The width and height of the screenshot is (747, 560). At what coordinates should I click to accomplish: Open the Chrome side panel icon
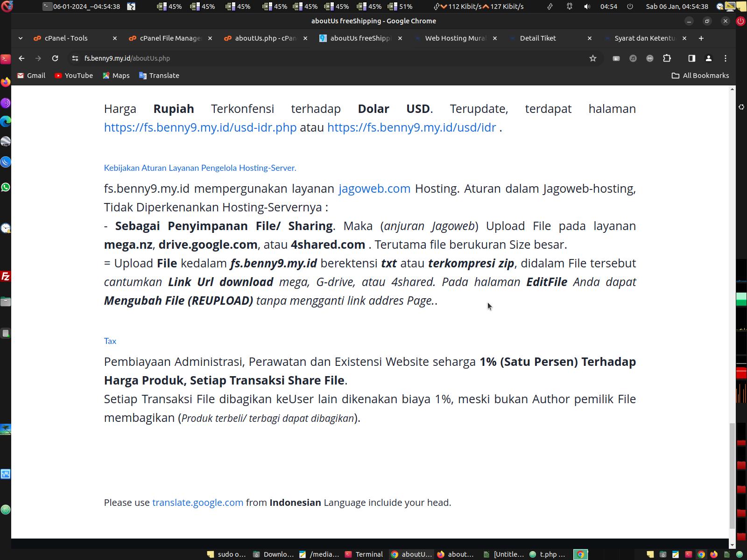tap(692, 58)
